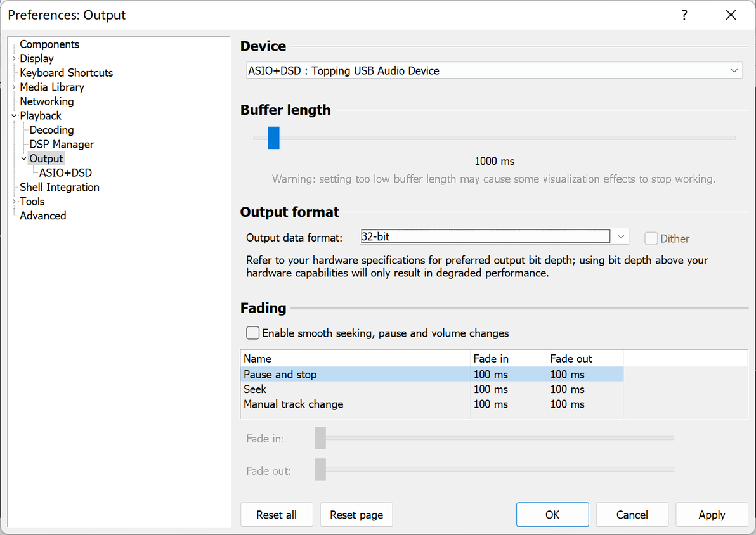Click the buffer length slider handle
756x535 pixels.
(x=273, y=138)
